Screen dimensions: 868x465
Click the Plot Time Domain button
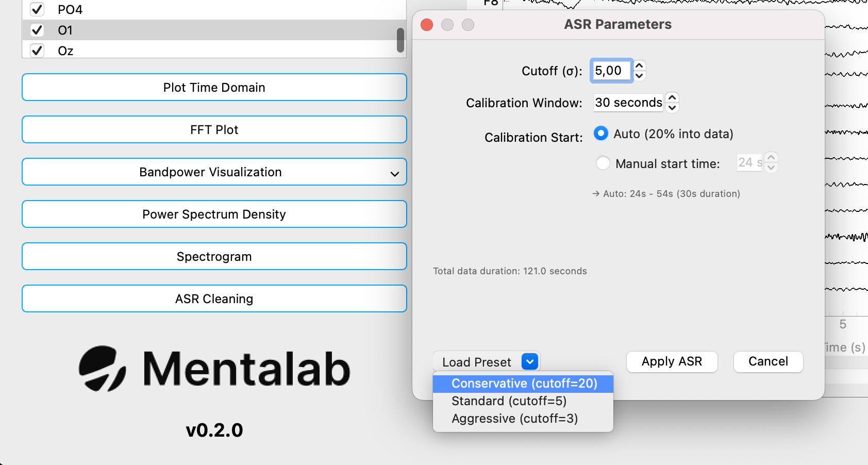[214, 87]
